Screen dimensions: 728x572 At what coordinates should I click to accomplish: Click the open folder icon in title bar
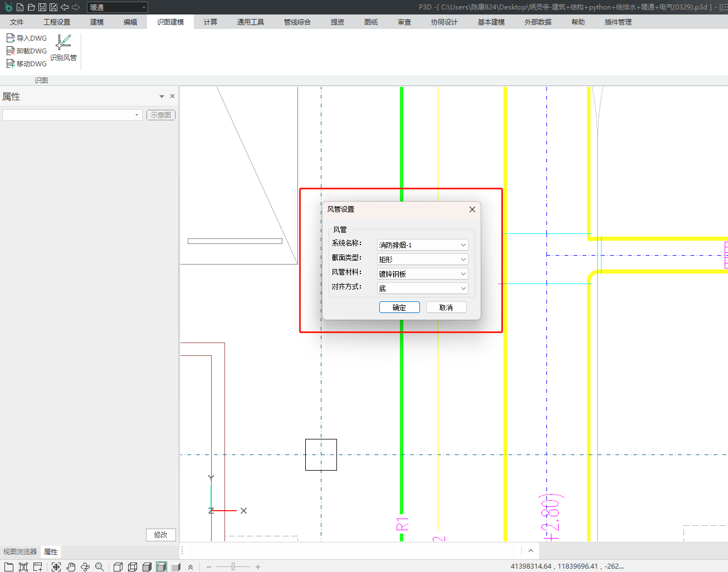[x=31, y=7]
